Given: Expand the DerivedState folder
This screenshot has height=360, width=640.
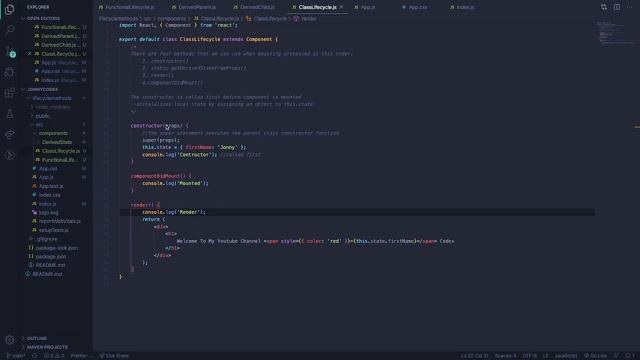Looking at the screenshot, I should point(56,142).
